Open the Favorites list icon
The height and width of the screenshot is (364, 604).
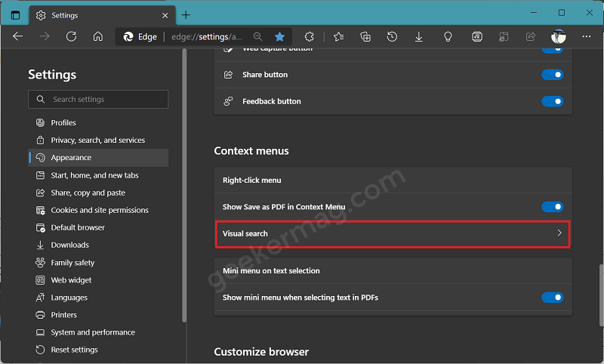[x=338, y=36]
